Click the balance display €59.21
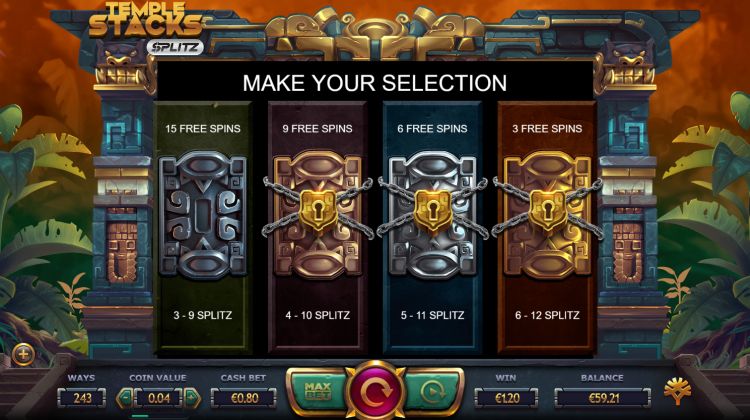The height and width of the screenshot is (420, 750). (603, 398)
